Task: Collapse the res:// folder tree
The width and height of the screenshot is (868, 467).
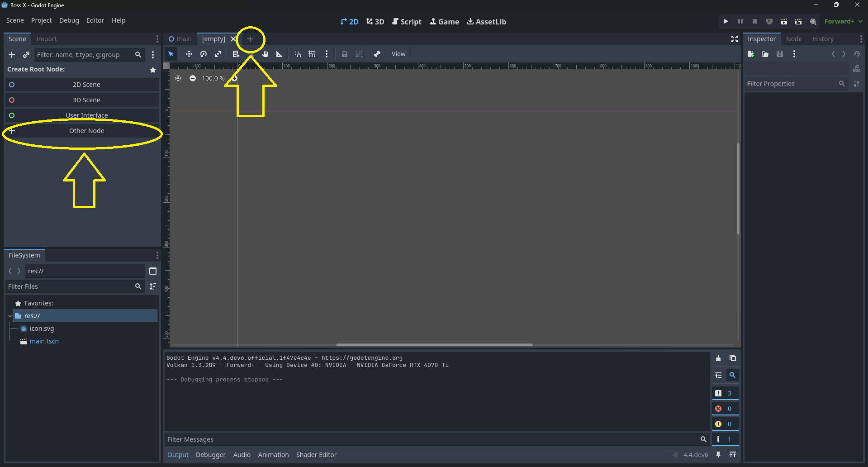Action: click(9, 316)
